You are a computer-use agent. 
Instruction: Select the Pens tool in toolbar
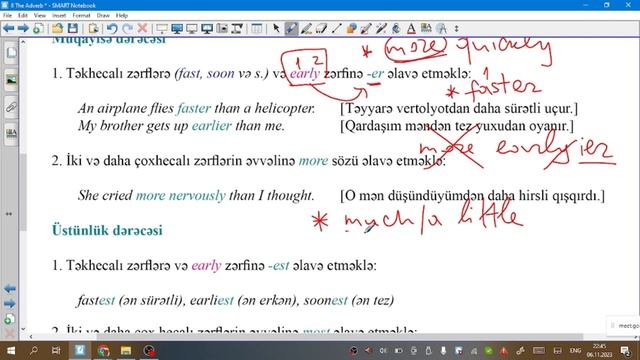coord(291,29)
